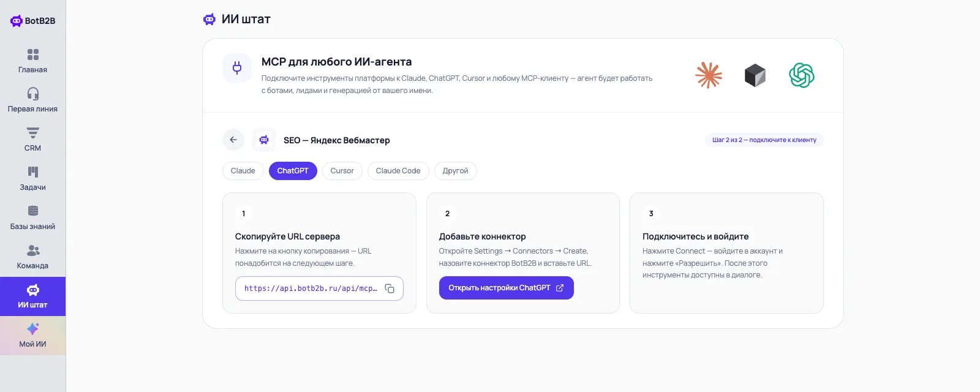Viewport: 980px width, 392px height.
Task: Switch to the Cursor tab
Action: coord(342,171)
